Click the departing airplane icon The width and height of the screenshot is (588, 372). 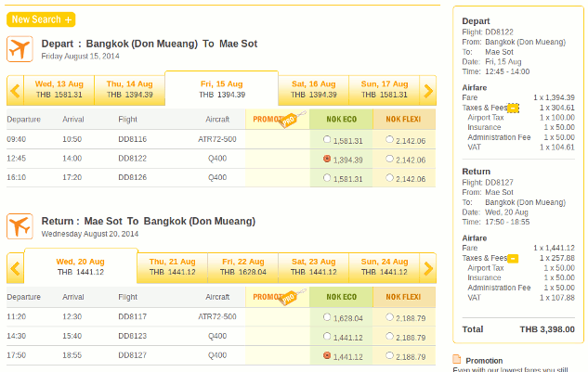(20, 49)
